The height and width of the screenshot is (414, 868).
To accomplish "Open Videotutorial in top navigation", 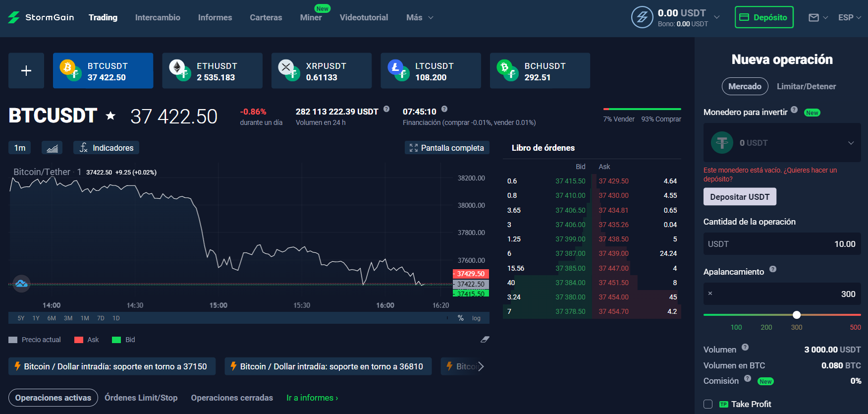I will point(364,17).
